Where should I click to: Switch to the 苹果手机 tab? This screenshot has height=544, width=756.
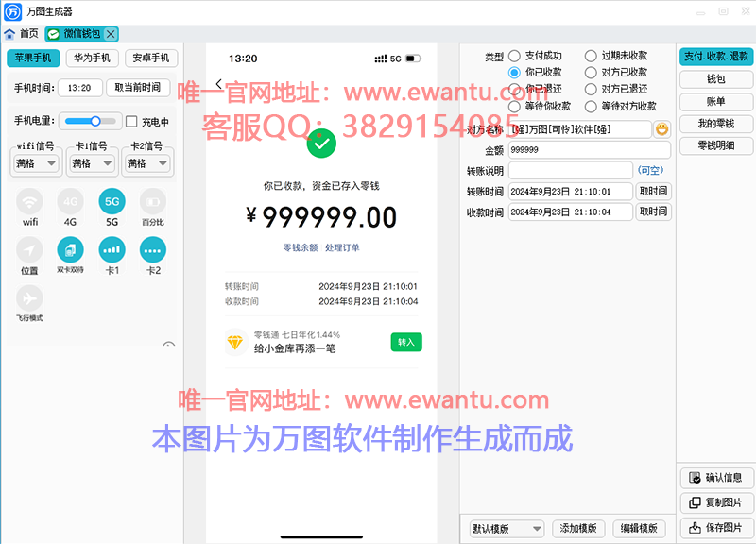[33, 58]
